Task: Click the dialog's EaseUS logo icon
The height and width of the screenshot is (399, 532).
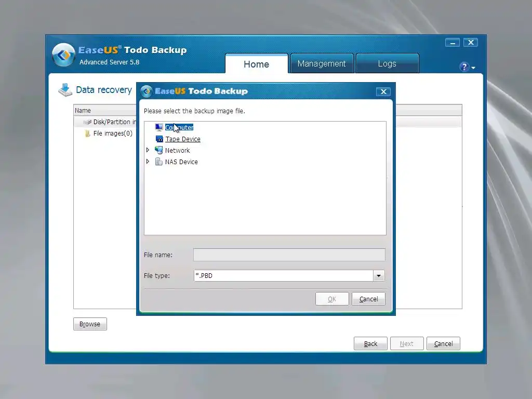Action: [147, 91]
